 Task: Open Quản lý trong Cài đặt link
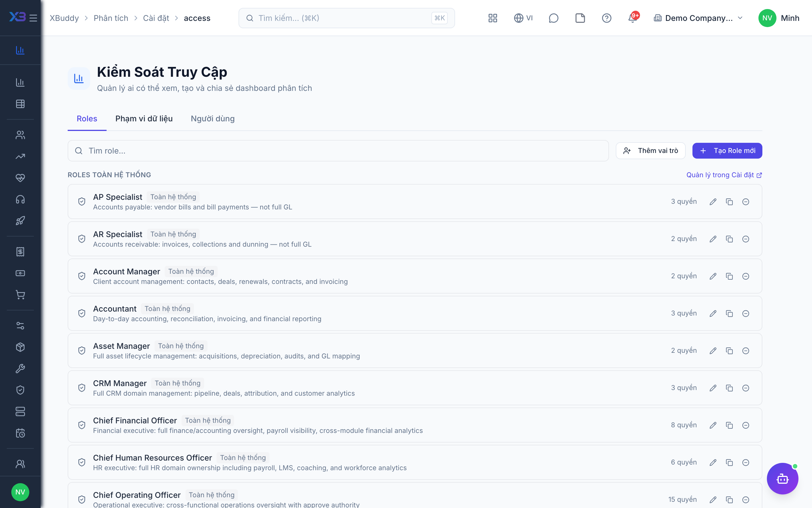click(724, 175)
